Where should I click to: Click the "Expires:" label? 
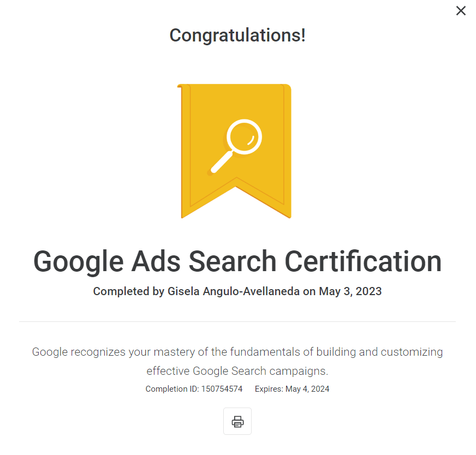pyautogui.click(x=269, y=389)
